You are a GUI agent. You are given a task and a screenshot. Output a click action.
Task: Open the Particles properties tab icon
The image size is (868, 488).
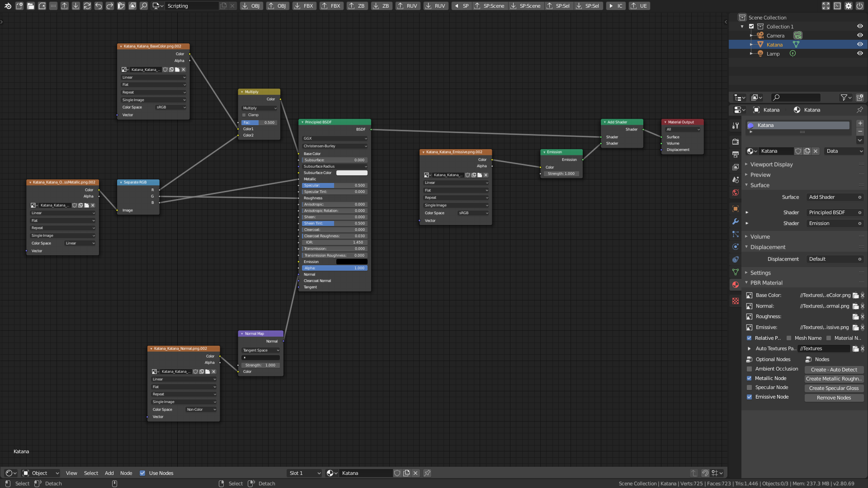coord(736,234)
